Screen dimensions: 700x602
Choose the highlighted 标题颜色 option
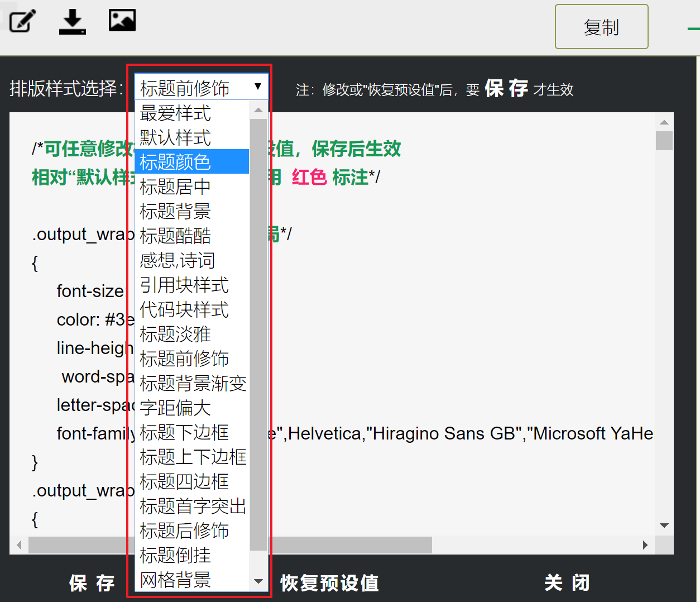[192, 162]
